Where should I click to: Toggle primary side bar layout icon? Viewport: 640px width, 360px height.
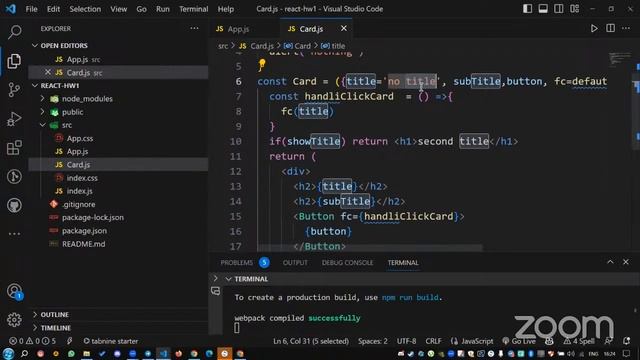point(527,9)
